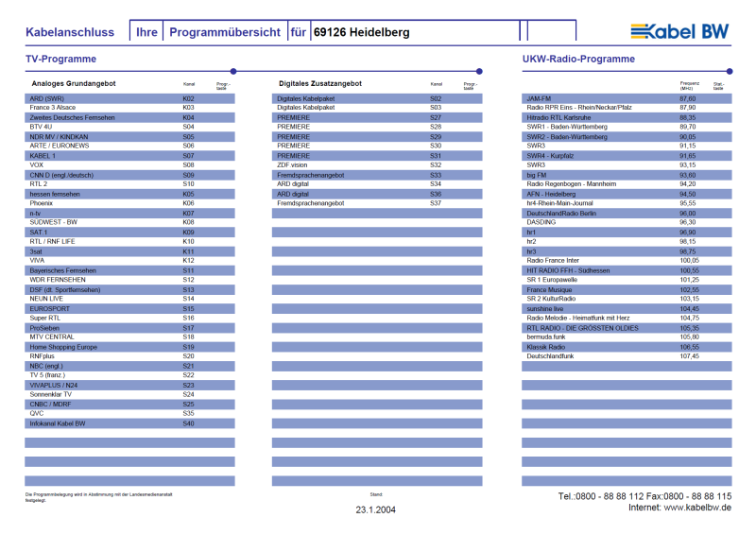Click Zweites Deutsches Fernsehen entry
The height and width of the screenshot is (535, 756).
click(x=129, y=117)
